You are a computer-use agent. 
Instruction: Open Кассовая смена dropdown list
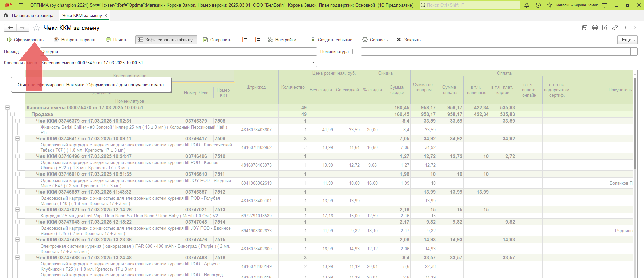[313, 63]
